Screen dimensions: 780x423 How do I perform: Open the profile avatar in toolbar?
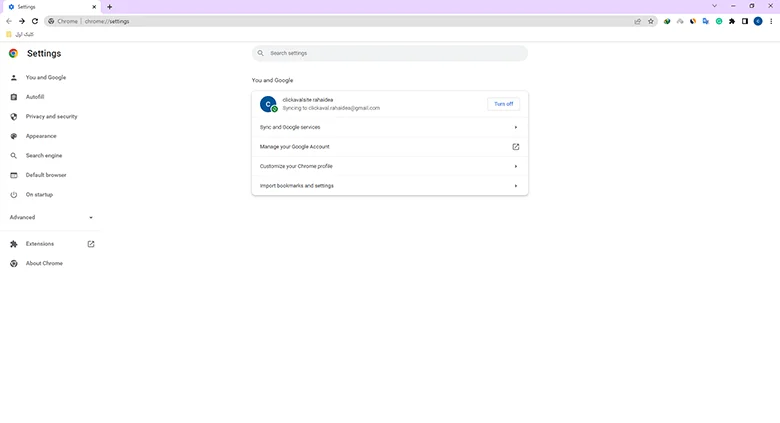(x=758, y=21)
